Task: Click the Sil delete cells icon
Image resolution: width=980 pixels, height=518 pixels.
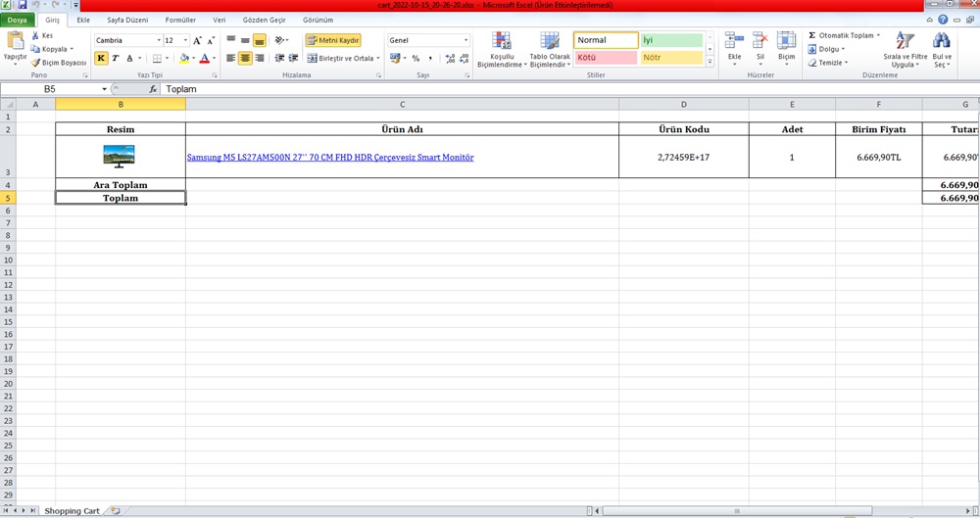Action: tap(760, 41)
